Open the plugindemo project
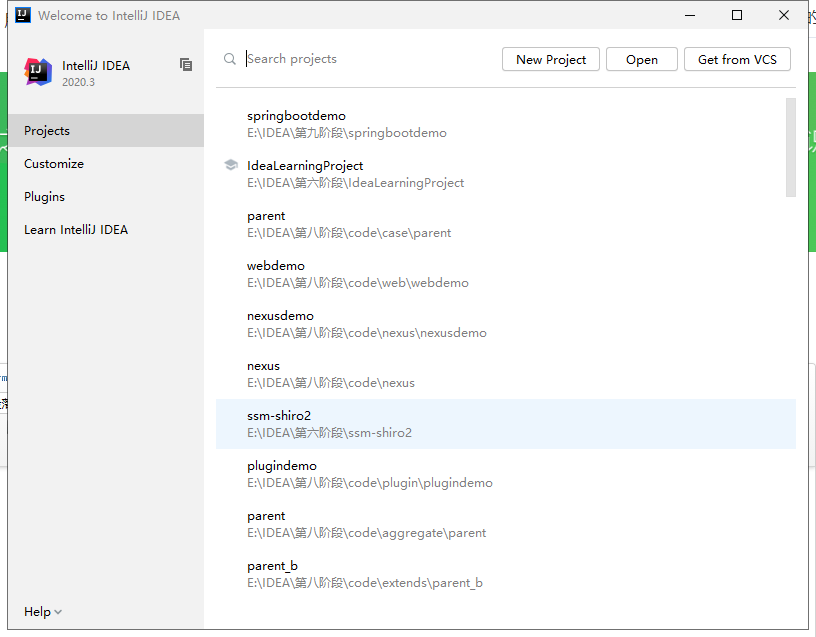Viewport: 816px width, 637px height. [x=506, y=474]
